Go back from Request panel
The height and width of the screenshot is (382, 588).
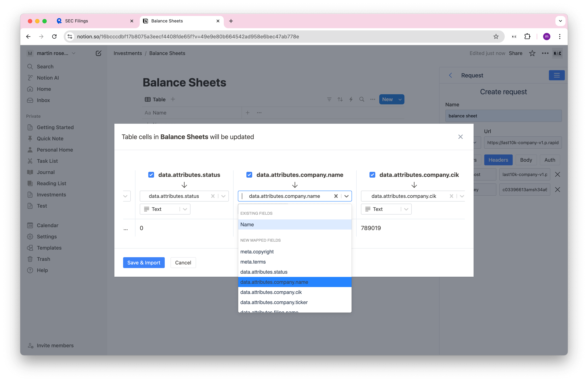[x=451, y=75]
